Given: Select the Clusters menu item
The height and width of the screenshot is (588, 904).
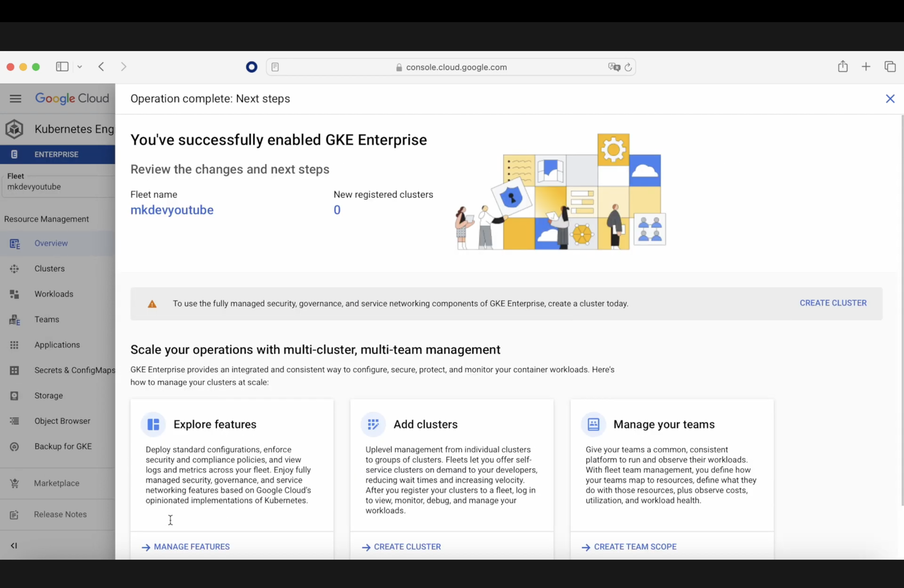Looking at the screenshot, I should point(58,269).
